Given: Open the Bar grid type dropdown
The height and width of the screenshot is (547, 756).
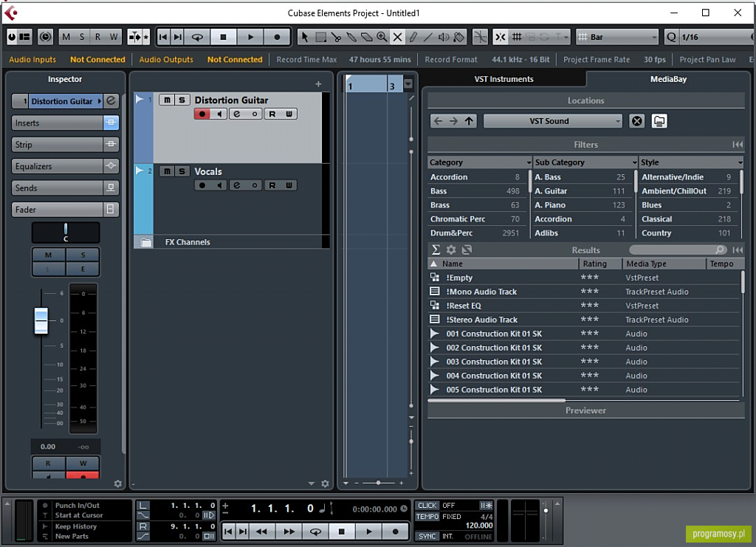Looking at the screenshot, I should pos(618,37).
